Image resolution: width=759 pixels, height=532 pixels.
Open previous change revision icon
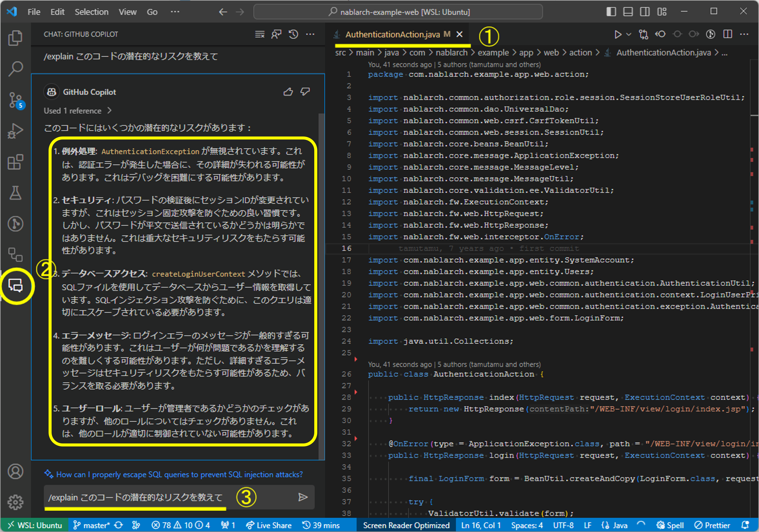(660, 34)
